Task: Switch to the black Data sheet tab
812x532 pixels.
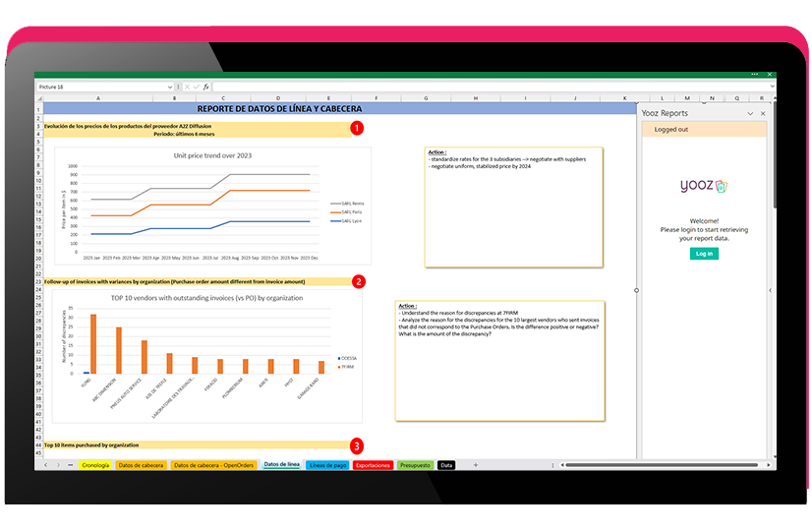Action: (x=446, y=465)
